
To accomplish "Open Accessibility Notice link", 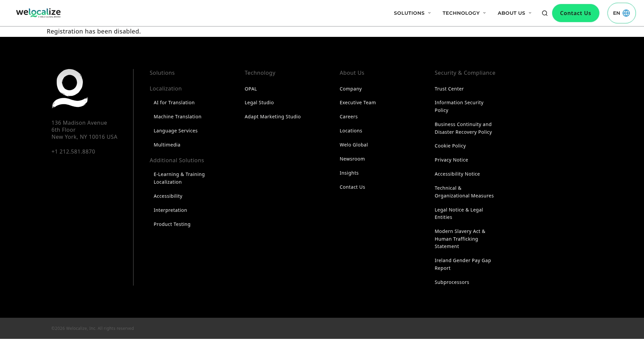I will pos(457,174).
